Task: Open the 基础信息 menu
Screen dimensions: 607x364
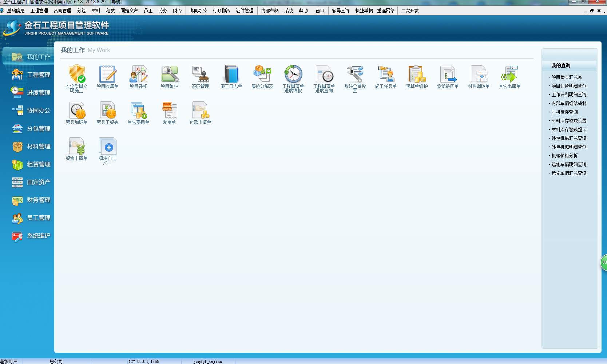Action: point(16,11)
